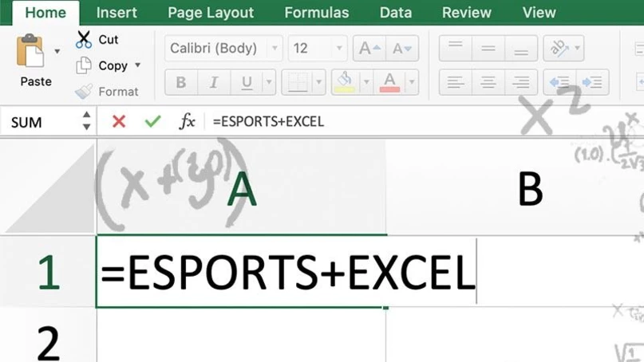Image resolution: width=644 pixels, height=362 pixels.
Task: Align text to the top
Action: pyautogui.click(x=455, y=49)
